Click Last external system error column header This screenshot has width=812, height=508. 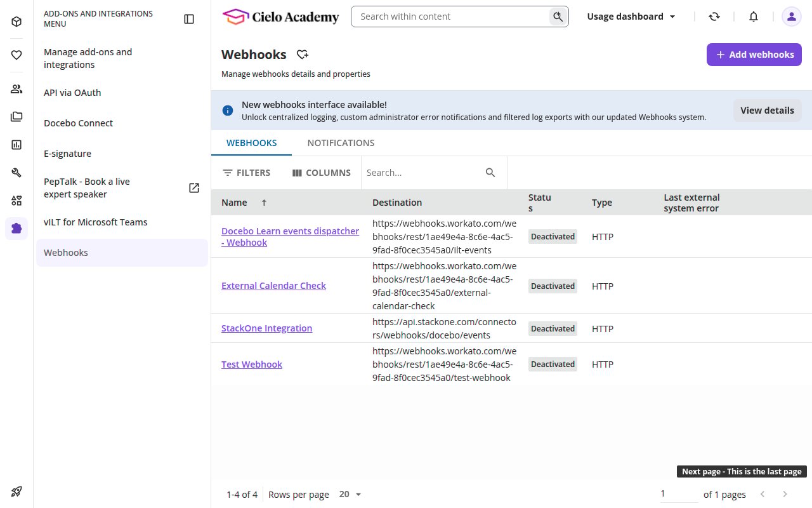tap(691, 203)
